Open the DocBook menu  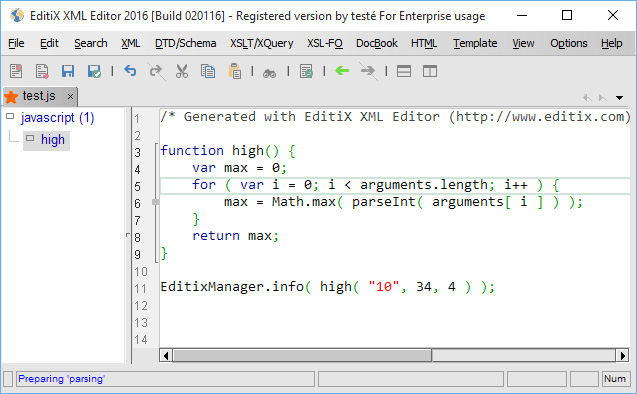[x=377, y=43]
